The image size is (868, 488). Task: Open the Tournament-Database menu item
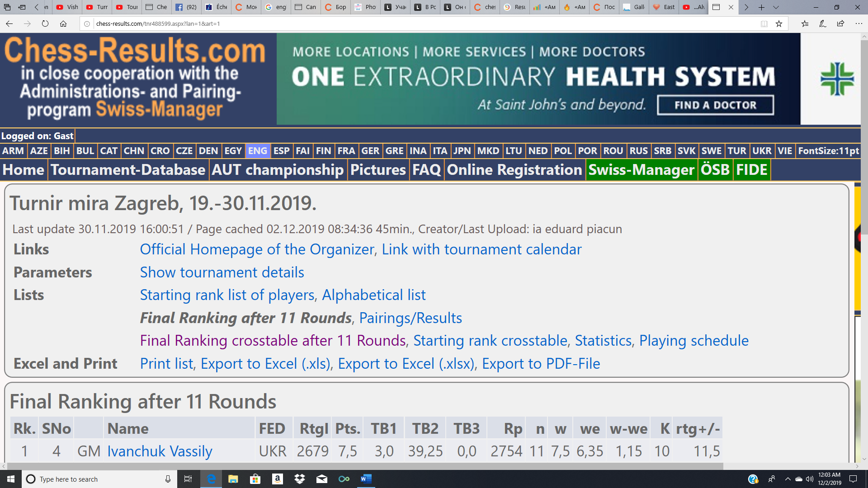point(128,170)
